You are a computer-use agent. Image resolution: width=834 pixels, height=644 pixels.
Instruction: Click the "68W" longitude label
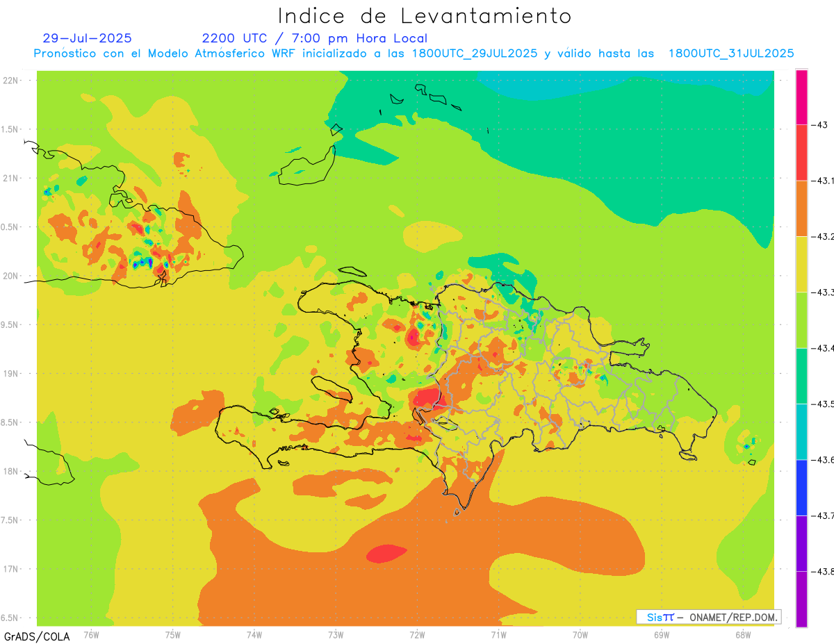point(743,634)
